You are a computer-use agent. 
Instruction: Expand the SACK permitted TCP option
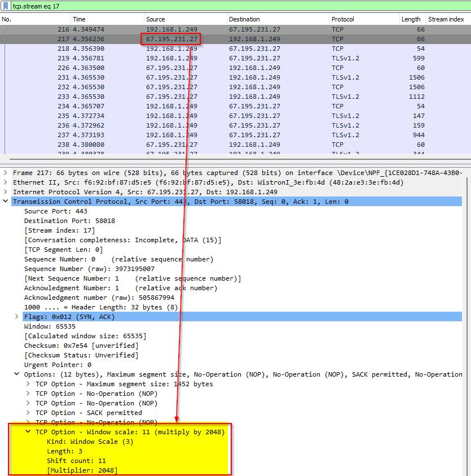pyautogui.click(x=26, y=412)
